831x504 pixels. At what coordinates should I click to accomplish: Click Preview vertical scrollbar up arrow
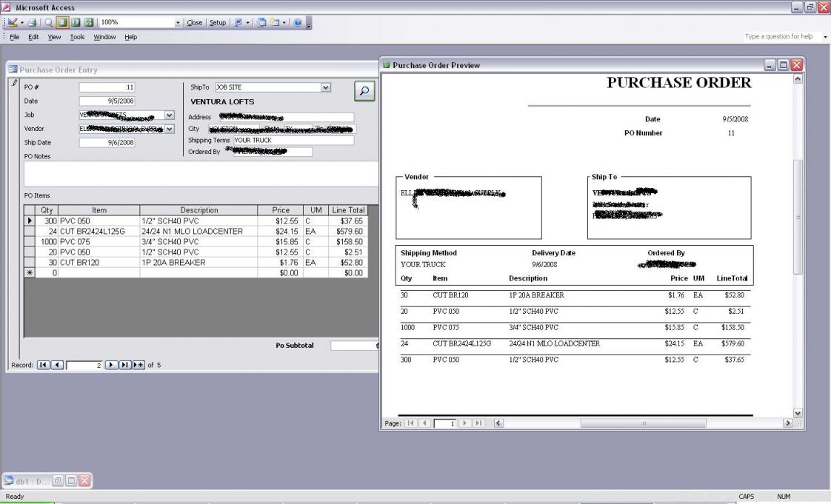798,79
